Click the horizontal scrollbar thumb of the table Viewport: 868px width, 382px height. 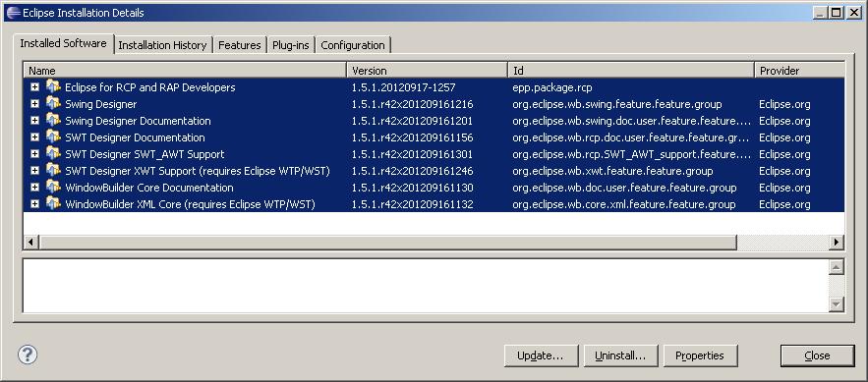(388, 243)
